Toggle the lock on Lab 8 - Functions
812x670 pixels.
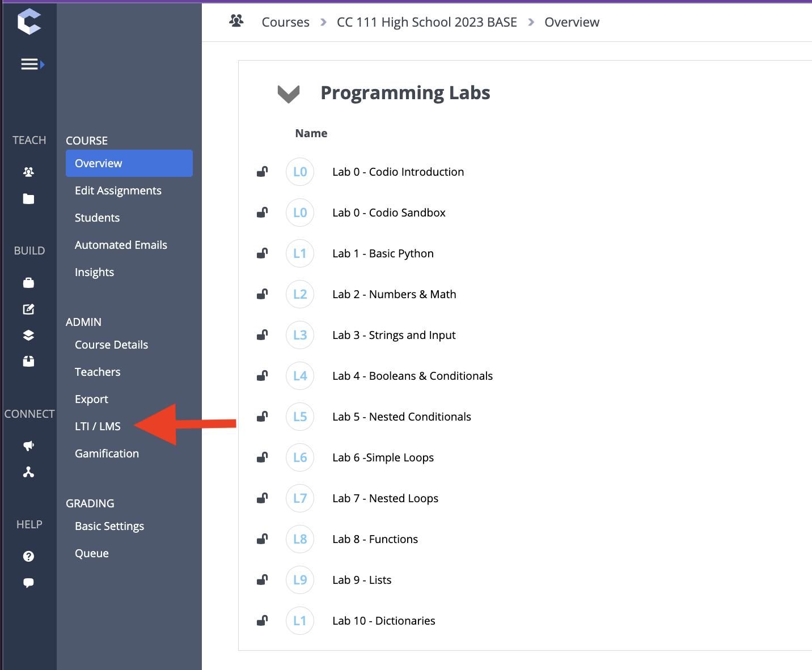262,538
